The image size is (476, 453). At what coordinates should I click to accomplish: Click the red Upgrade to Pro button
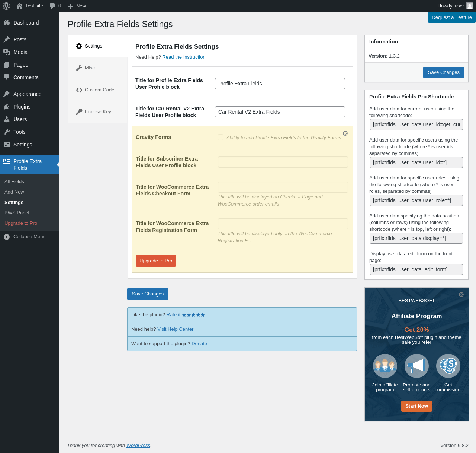[156, 261]
